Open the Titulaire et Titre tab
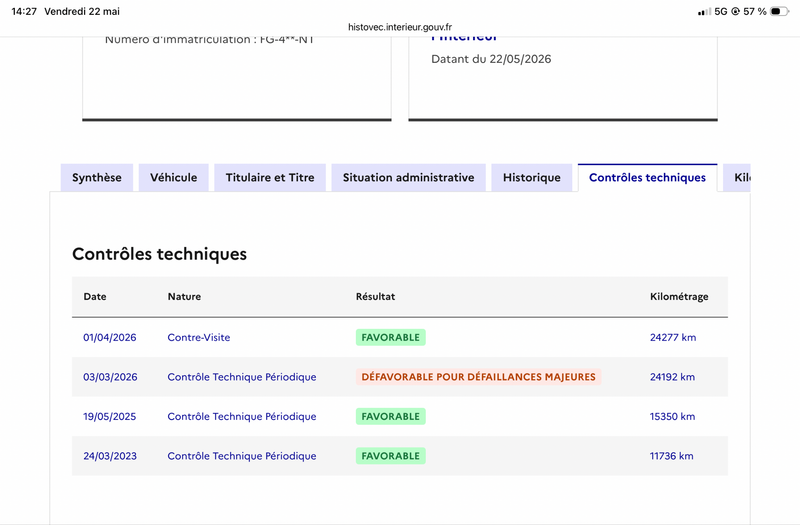This screenshot has height=525, width=800. (x=270, y=178)
